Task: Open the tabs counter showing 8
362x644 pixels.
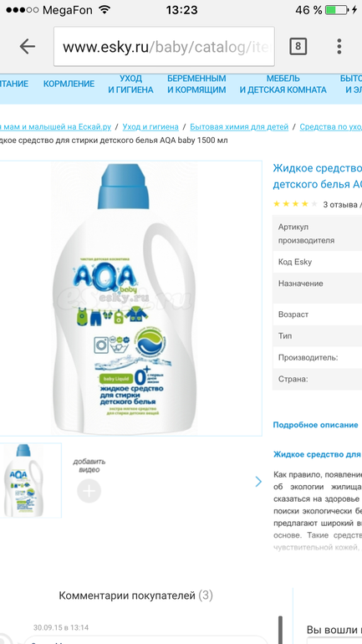Action: [x=298, y=46]
